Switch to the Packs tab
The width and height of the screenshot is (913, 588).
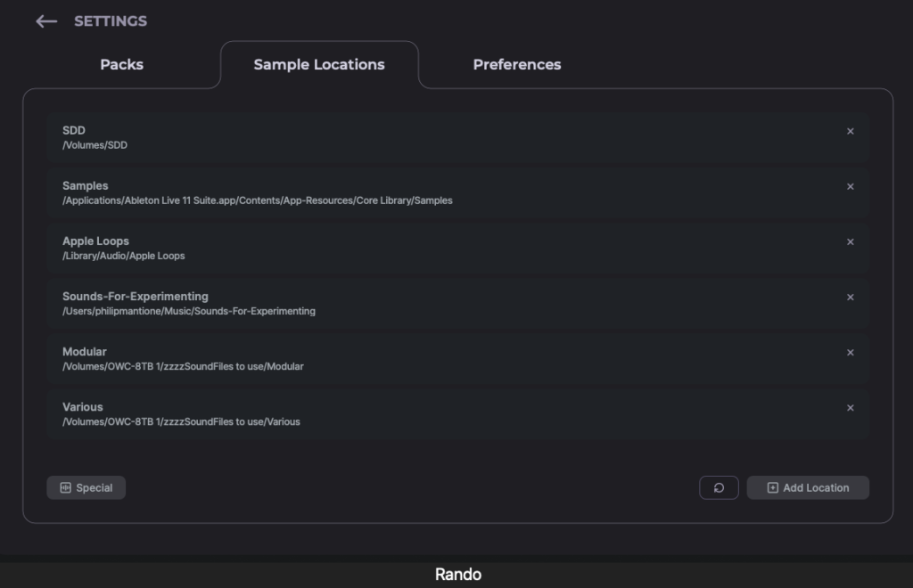(x=120, y=64)
